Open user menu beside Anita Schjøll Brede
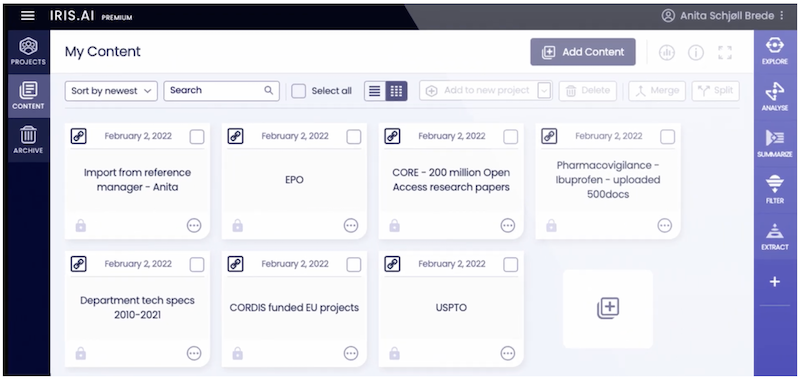800x379 pixels. (x=782, y=16)
